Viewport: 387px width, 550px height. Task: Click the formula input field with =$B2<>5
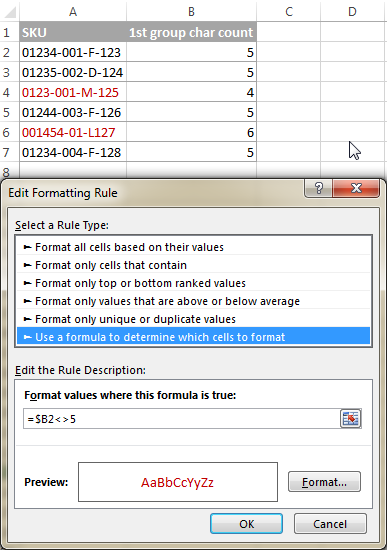(x=182, y=419)
